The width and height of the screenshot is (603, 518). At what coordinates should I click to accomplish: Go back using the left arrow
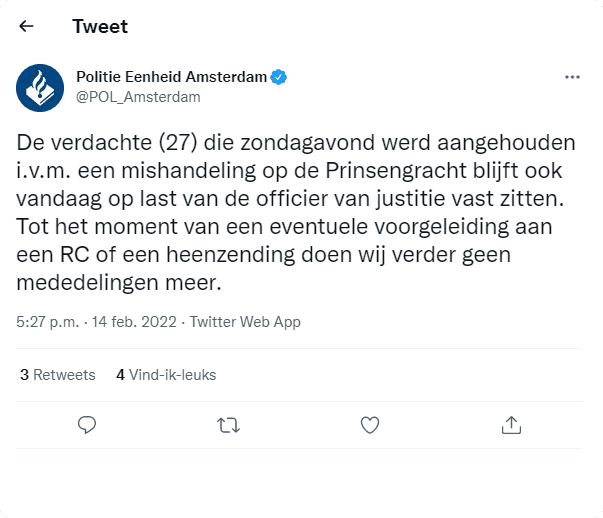click(27, 27)
